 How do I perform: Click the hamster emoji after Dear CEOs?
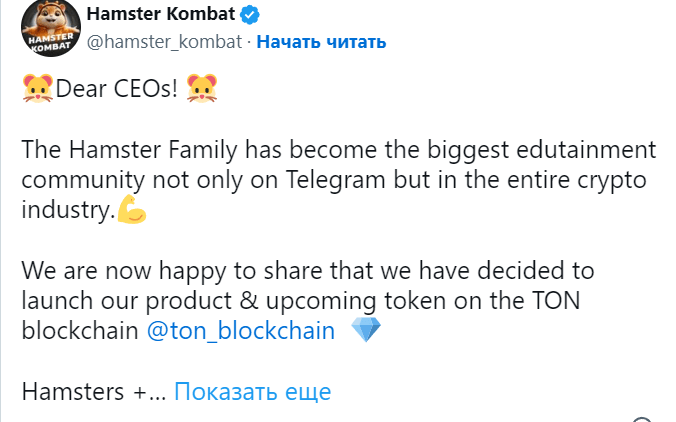pos(202,88)
